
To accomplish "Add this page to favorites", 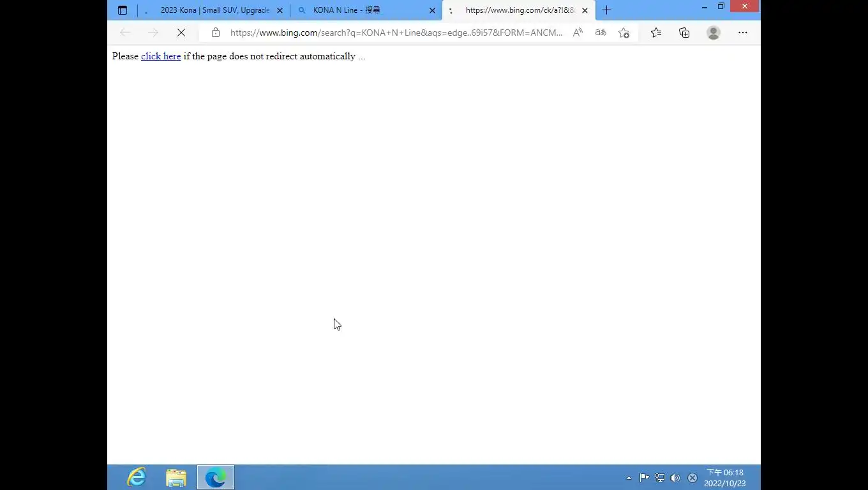I will pyautogui.click(x=624, y=33).
